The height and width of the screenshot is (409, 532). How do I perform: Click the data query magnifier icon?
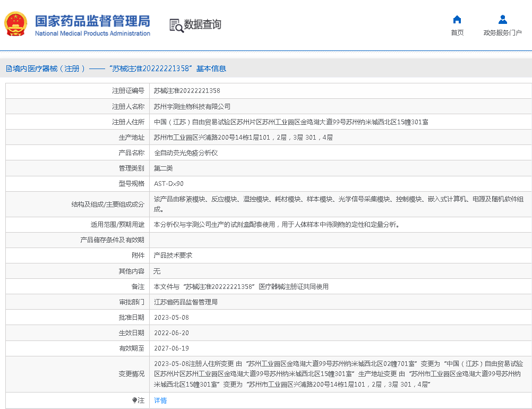(176, 25)
